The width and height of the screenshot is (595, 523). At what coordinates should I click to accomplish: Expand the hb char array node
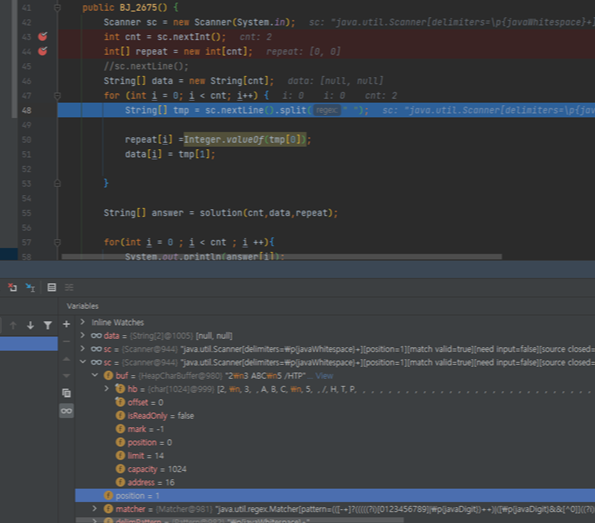pyautogui.click(x=107, y=389)
